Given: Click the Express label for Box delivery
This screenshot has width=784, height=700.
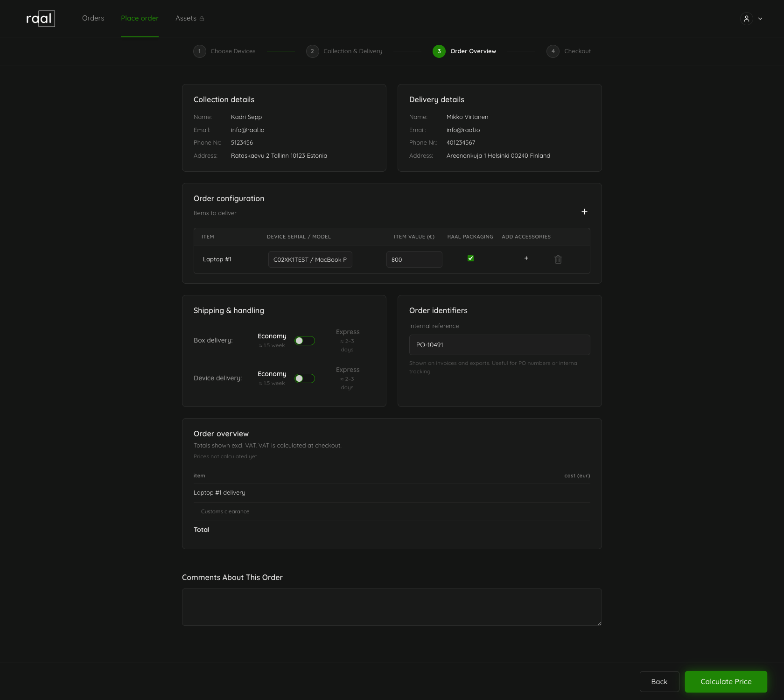Looking at the screenshot, I should [348, 332].
